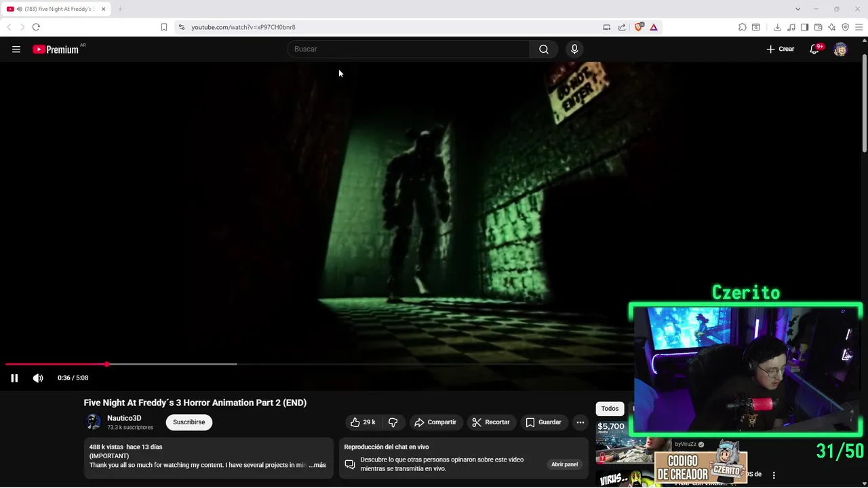The height and width of the screenshot is (488, 868).
Task: Open the browser main menu
Action: (859, 27)
